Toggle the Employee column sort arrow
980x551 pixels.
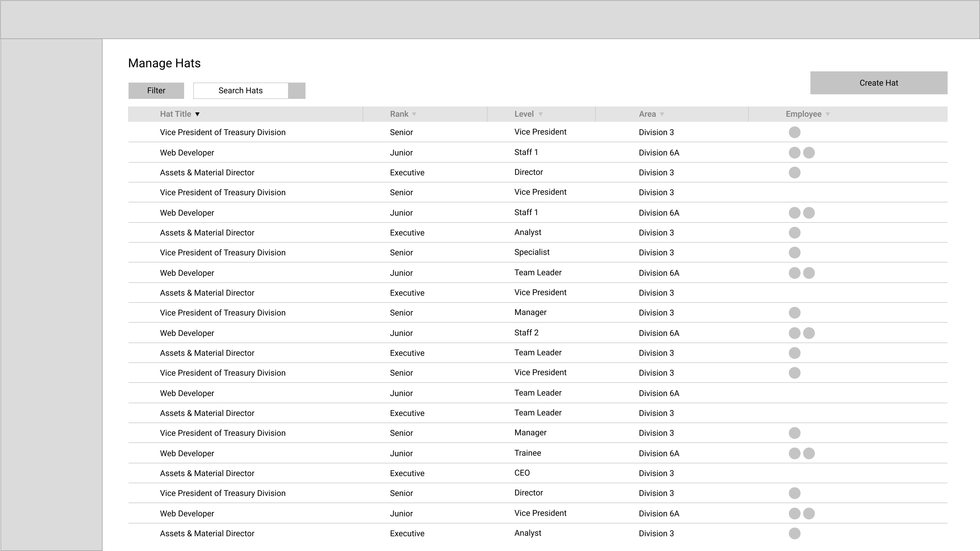[828, 114]
